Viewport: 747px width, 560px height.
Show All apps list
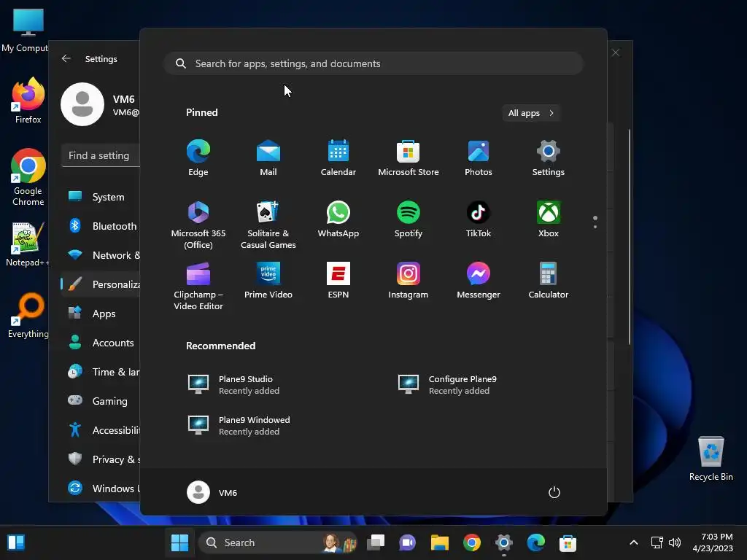click(531, 113)
